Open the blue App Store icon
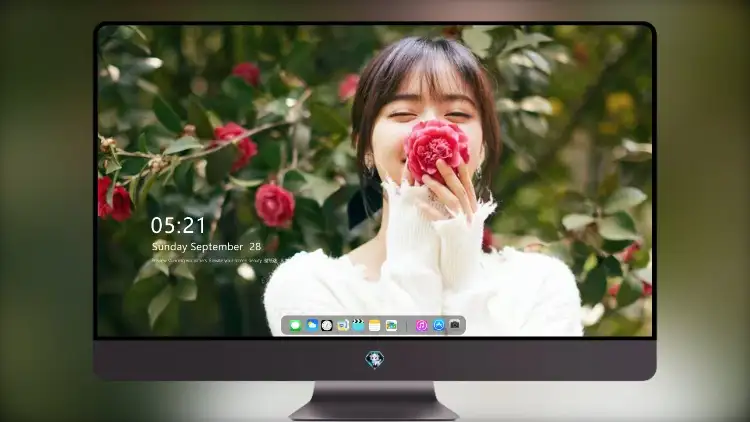 439,325
